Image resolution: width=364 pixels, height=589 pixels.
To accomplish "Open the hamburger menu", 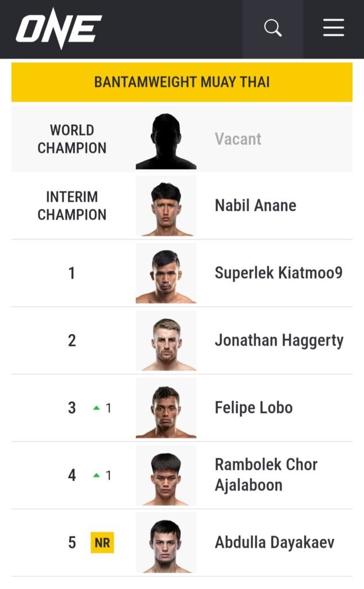I will coord(334,28).
